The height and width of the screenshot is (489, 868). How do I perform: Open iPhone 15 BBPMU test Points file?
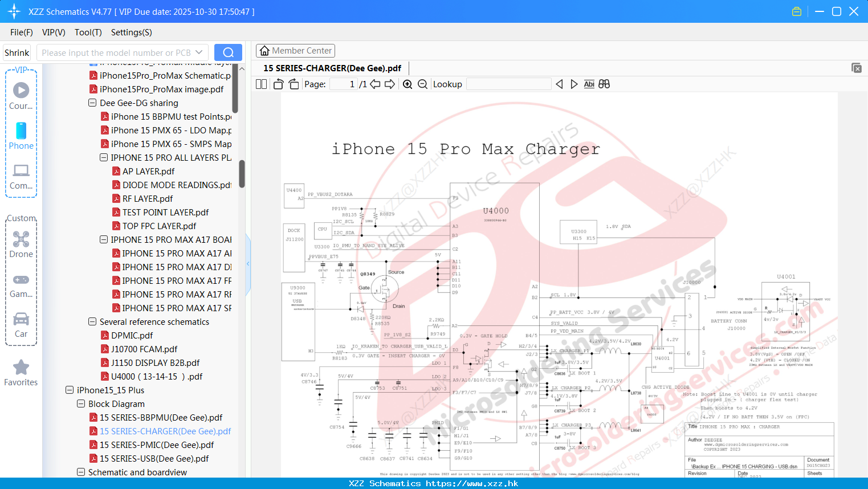(166, 117)
